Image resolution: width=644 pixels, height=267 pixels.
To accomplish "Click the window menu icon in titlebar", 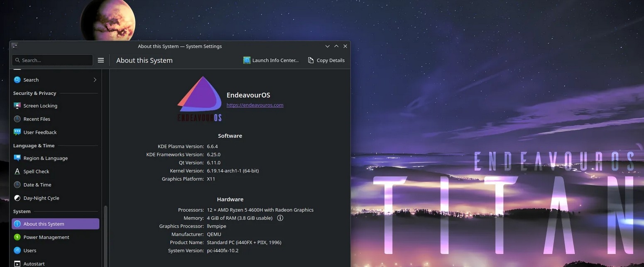I will pyautogui.click(x=15, y=46).
